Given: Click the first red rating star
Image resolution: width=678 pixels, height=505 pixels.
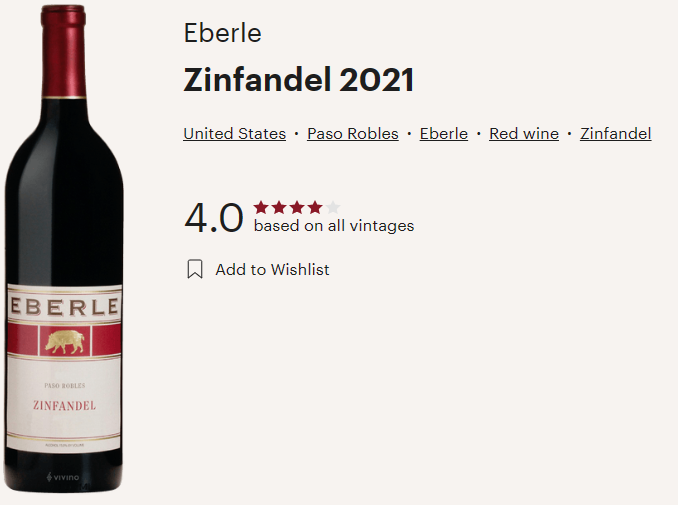Looking at the screenshot, I should click(261, 208).
